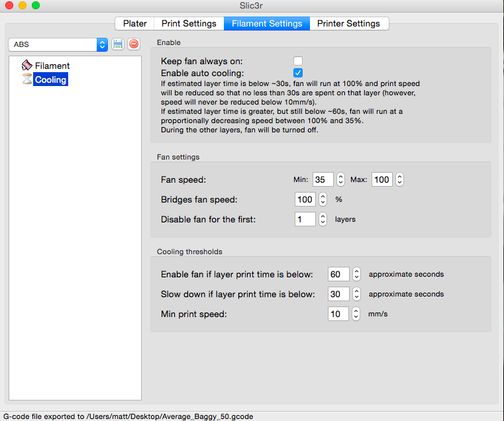This screenshot has width=504, height=421.
Task: Select the Filament spool icon in sidebar
Action: point(27,66)
